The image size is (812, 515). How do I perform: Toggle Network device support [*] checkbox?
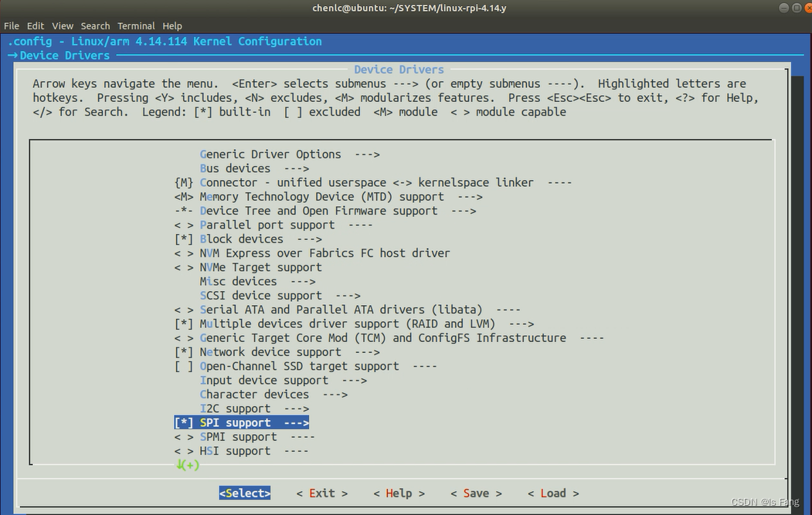coord(184,353)
